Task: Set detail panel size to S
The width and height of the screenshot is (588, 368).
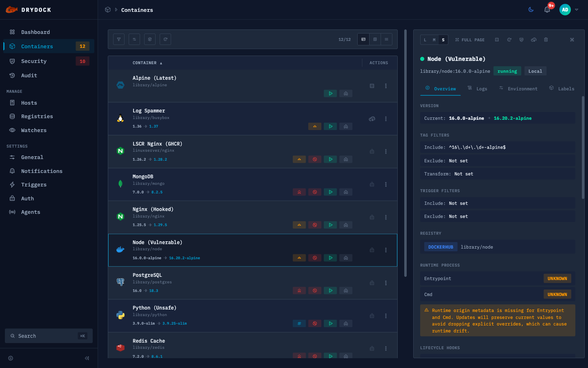Action: pyautogui.click(x=443, y=40)
